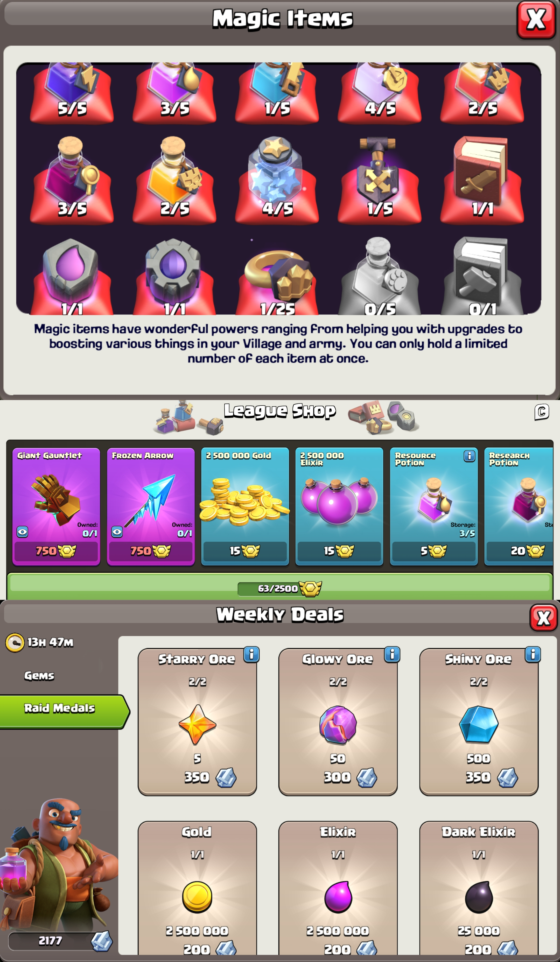Show info for Resource Potion

(x=469, y=456)
